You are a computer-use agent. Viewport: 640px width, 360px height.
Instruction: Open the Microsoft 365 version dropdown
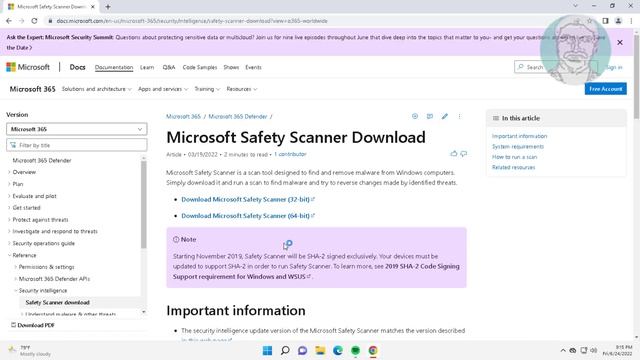click(x=77, y=129)
